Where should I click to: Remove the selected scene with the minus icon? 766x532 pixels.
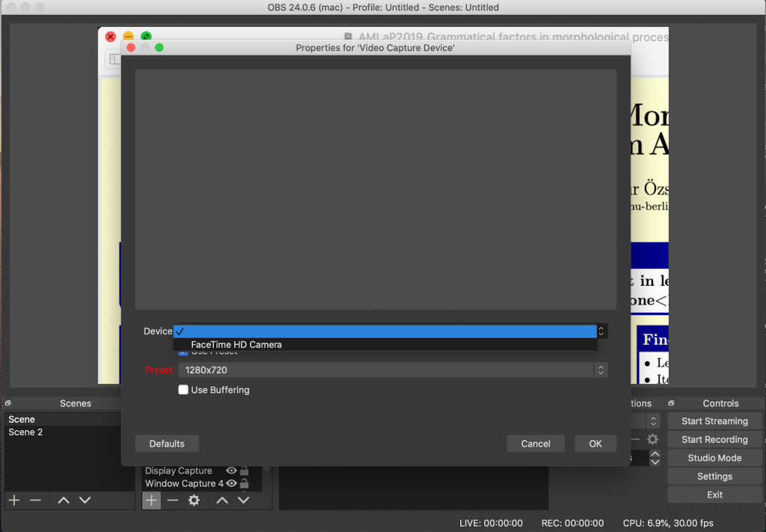pyautogui.click(x=35, y=501)
